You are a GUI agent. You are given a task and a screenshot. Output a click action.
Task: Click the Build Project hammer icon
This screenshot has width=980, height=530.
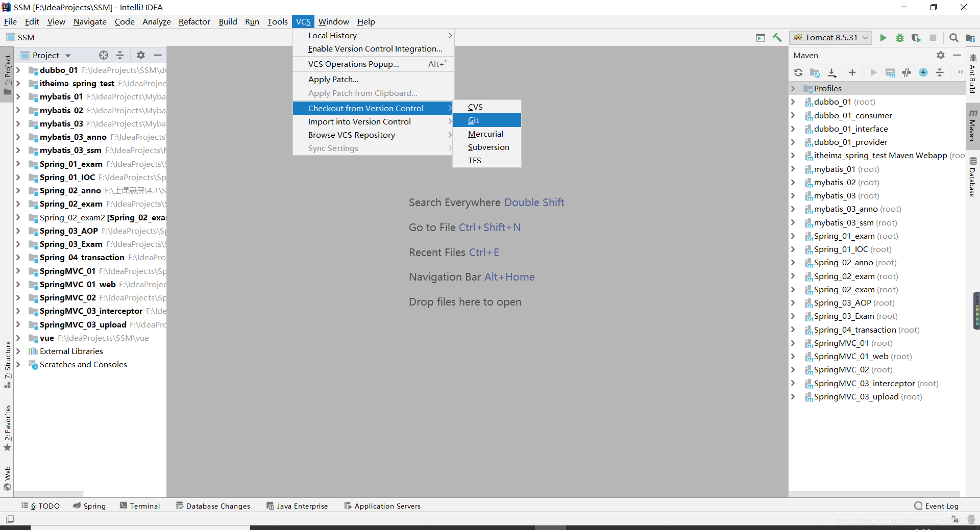click(777, 38)
